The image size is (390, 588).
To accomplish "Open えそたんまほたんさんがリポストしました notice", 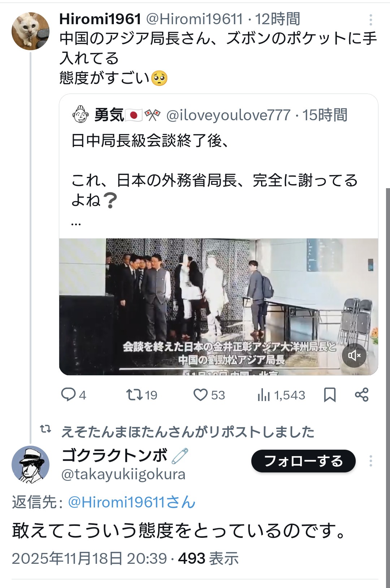I will coord(188,432).
